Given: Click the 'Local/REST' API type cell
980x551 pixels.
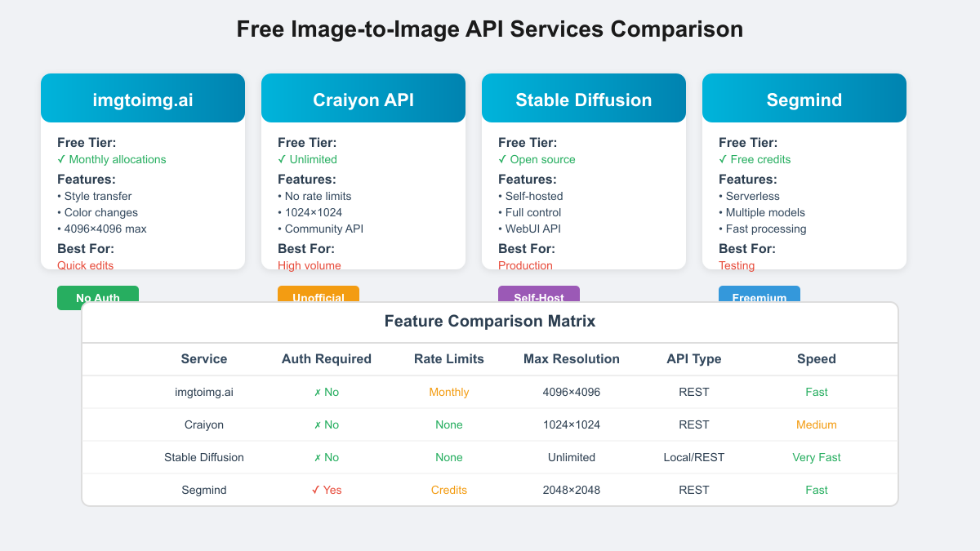Looking at the screenshot, I should click(694, 457).
